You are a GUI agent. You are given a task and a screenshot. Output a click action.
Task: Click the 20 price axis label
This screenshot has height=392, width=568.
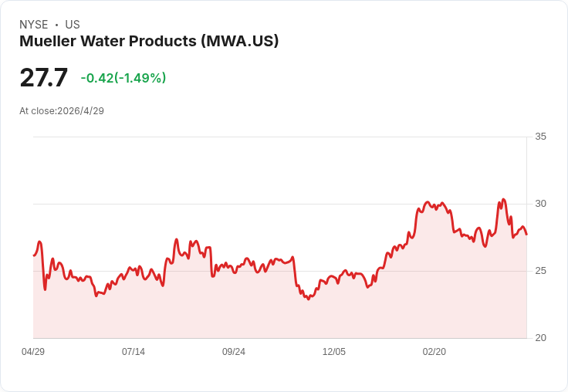pyautogui.click(x=540, y=338)
